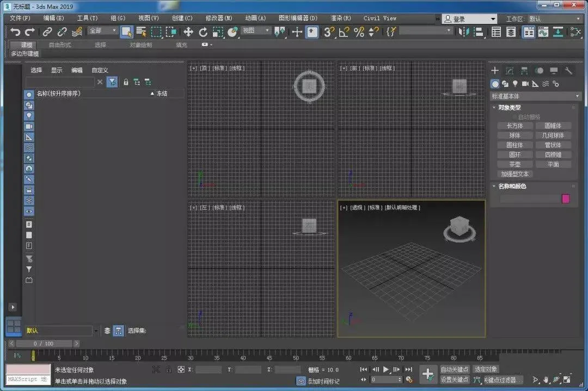Click the Undo arrow in main toolbar

pyautogui.click(x=15, y=32)
